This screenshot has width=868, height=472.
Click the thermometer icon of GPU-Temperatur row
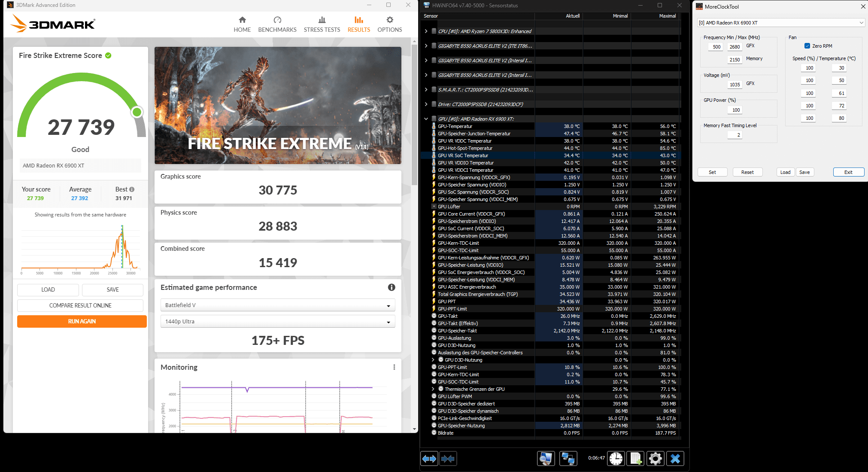434,126
